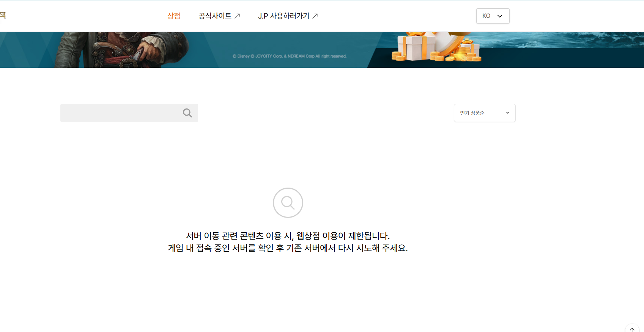Screen dimensions: 644x332
Task: Click the external arrow icon beside 공식사이트
Action: pos(238,16)
